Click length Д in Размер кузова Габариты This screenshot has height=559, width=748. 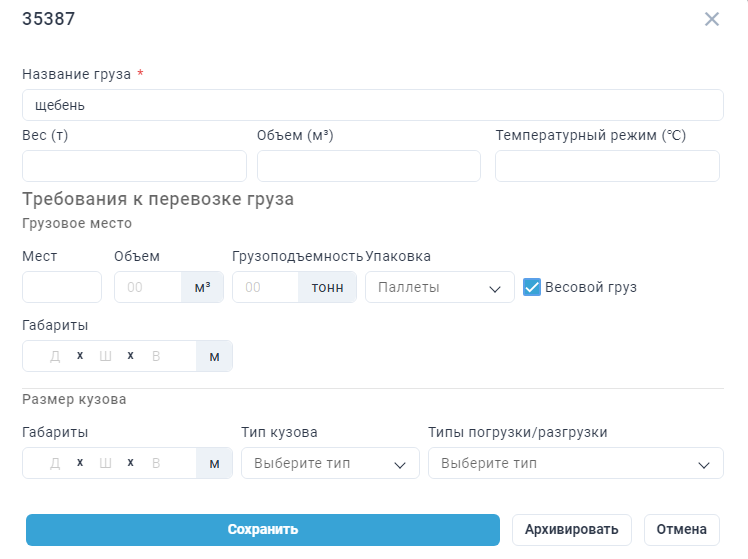click(x=55, y=463)
